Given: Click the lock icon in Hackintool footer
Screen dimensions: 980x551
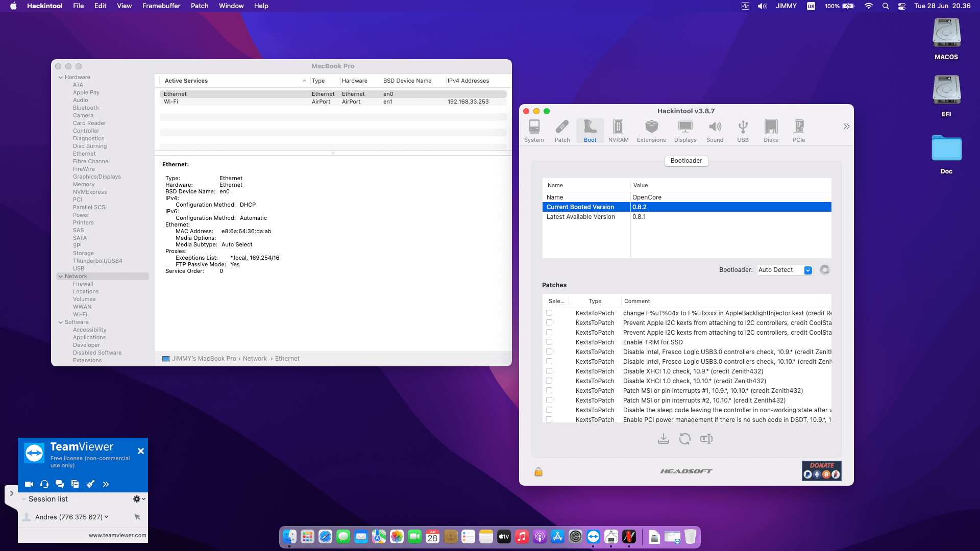Looking at the screenshot, I should (x=538, y=471).
